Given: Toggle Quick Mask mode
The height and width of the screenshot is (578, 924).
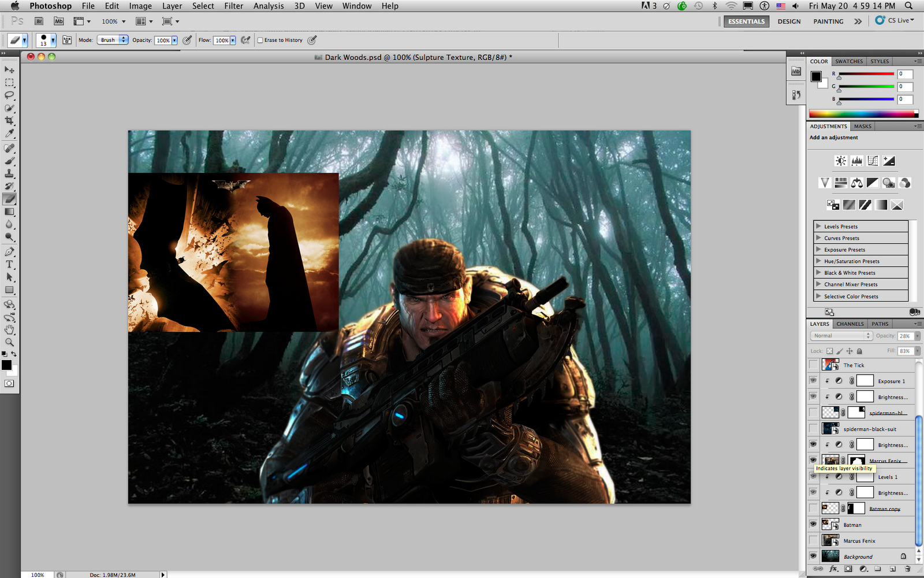Looking at the screenshot, I should point(9,383).
